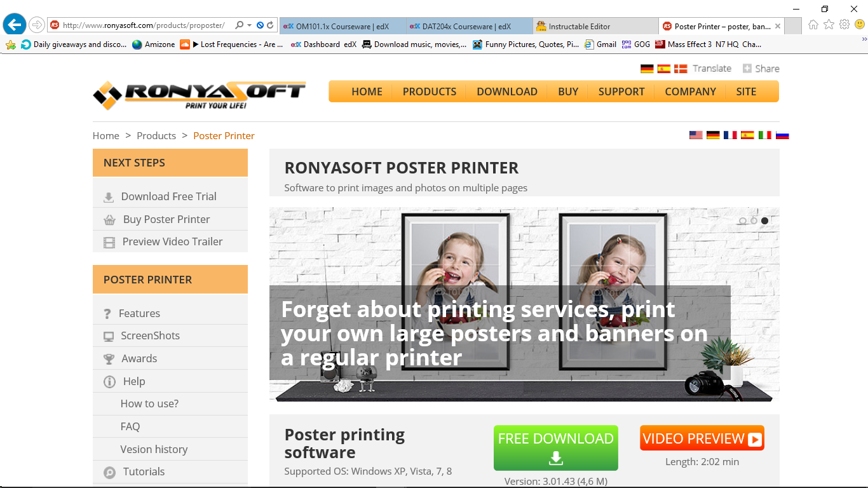The height and width of the screenshot is (488, 868).
Task: Click the Home breadcrumb link
Action: [106, 135]
